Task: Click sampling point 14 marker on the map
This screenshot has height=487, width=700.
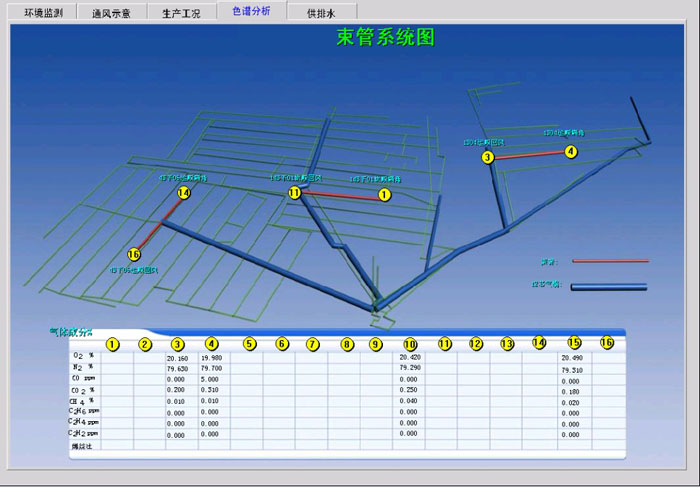Action: [x=184, y=192]
